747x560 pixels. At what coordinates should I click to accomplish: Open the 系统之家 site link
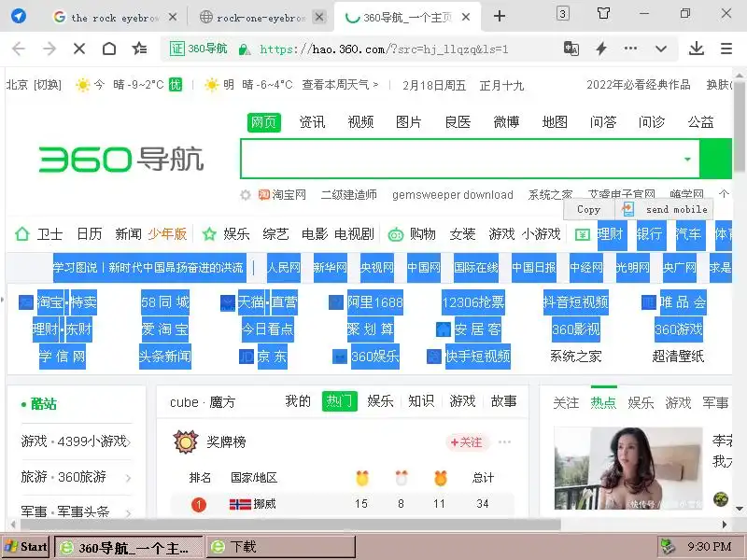[575, 357]
